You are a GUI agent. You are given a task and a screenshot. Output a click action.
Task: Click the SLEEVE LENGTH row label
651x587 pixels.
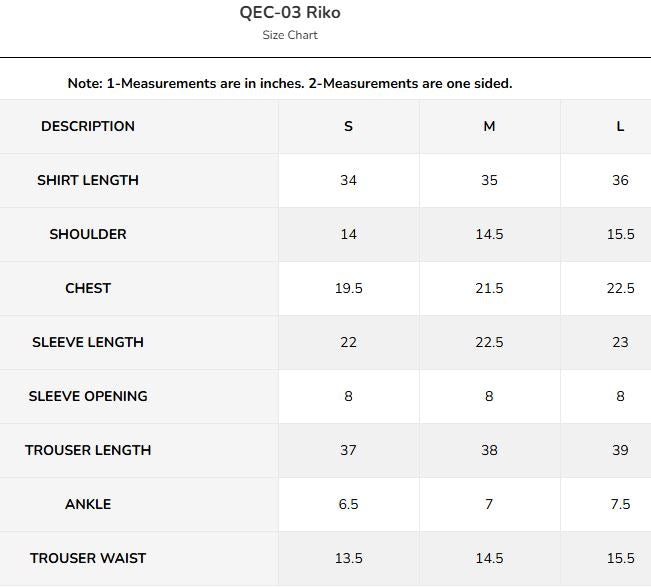[88, 342]
